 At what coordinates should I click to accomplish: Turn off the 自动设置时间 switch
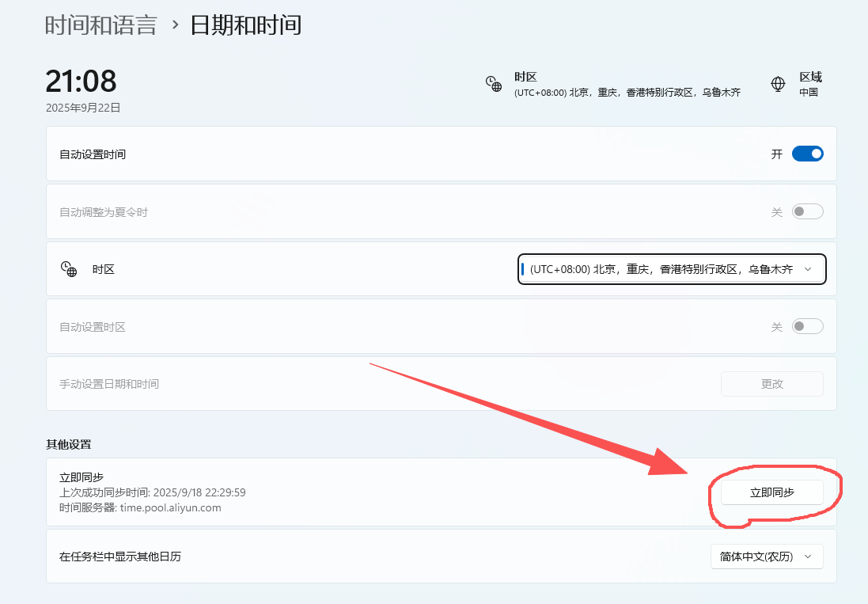click(x=807, y=154)
